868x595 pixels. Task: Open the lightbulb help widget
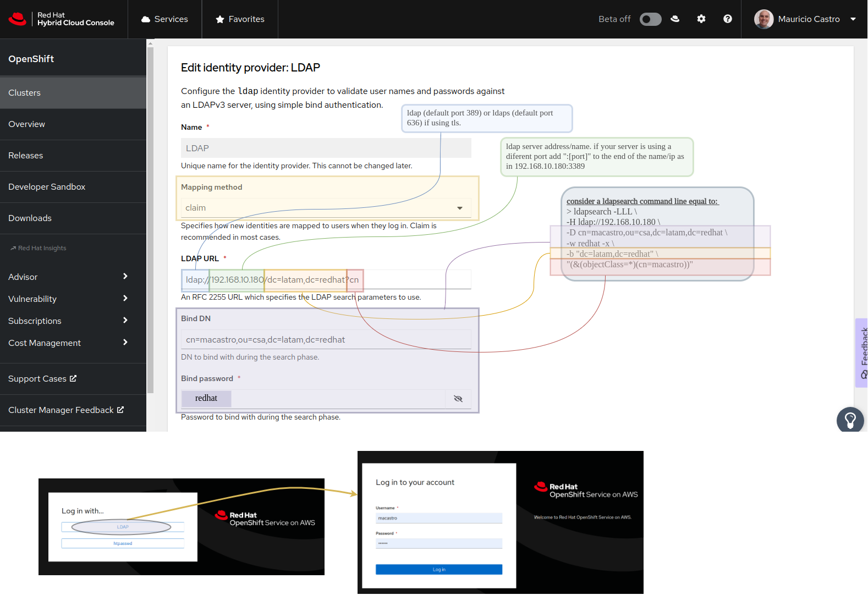850,421
